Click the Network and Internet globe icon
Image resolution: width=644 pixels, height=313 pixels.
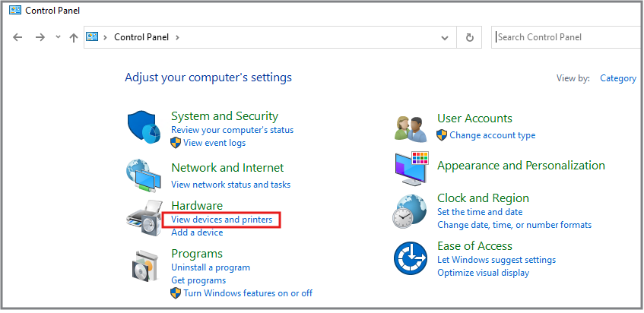144,175
